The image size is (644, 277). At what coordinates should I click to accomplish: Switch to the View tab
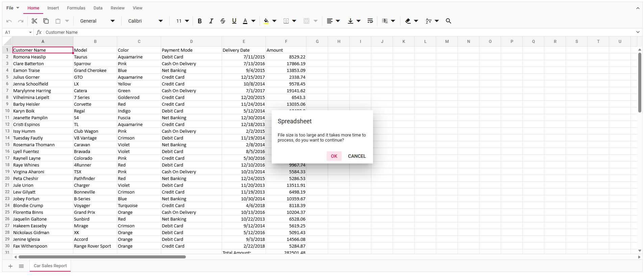point(138,8)
